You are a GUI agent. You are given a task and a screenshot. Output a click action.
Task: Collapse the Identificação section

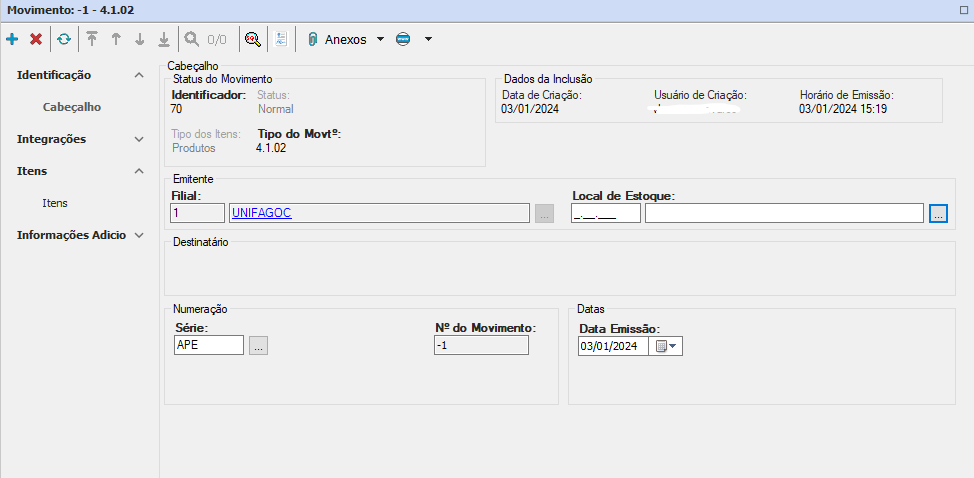[139, 75]
